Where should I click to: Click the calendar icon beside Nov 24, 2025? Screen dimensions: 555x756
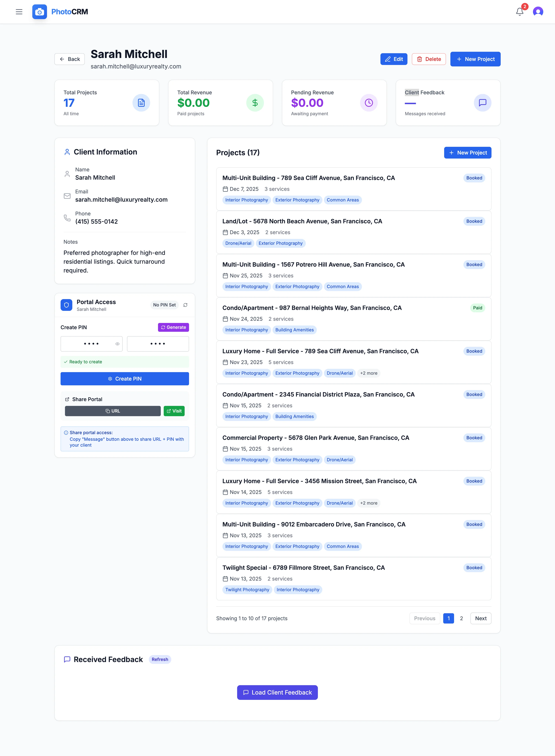pos(225,319)
